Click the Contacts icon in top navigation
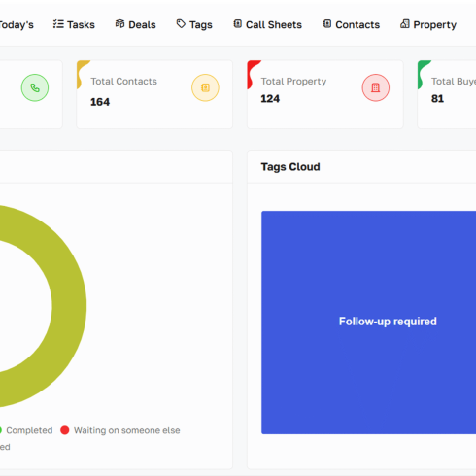This screenshot has height=476, width=476. (x=327, y=24)
